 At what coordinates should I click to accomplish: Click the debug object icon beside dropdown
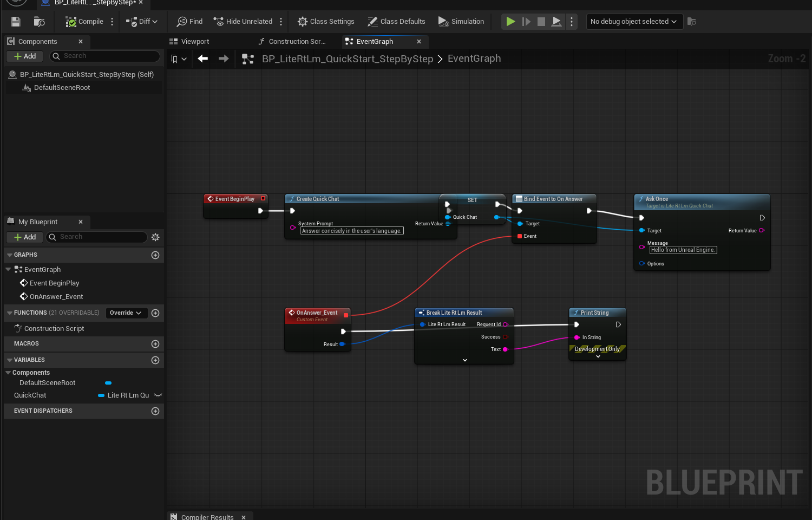[692, 22]
